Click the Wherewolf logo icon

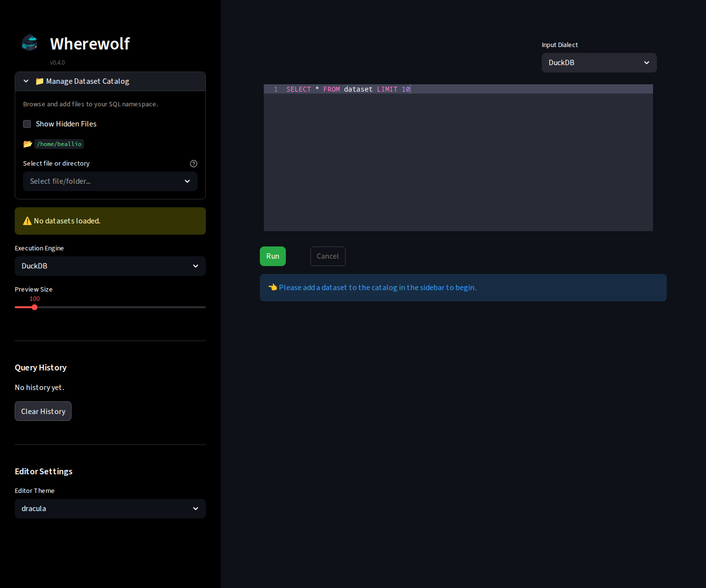30,43
